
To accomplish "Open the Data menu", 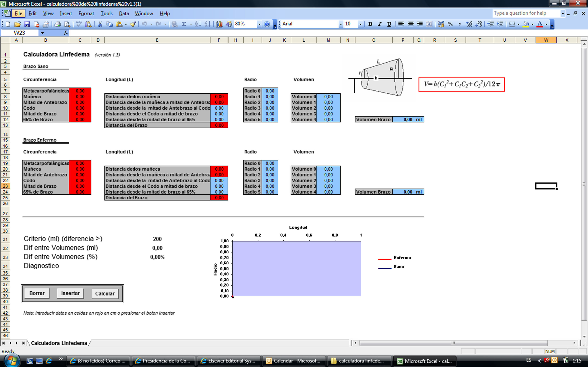I will (124, 14).
